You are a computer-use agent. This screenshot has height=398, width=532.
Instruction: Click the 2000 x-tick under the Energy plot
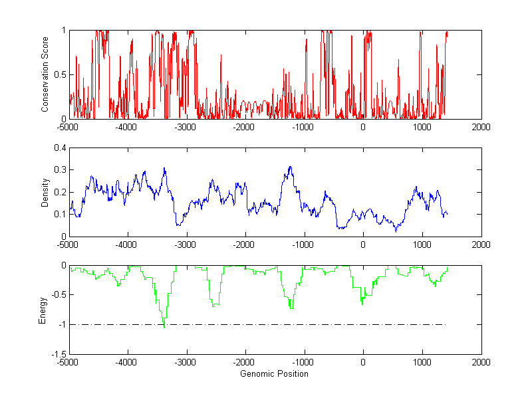click(481, 363)
